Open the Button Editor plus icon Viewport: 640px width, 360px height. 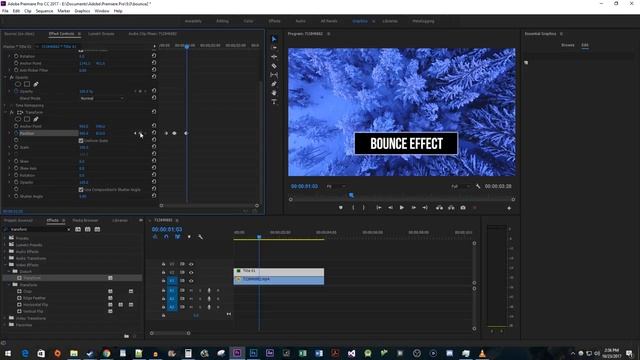pos(509,208)
